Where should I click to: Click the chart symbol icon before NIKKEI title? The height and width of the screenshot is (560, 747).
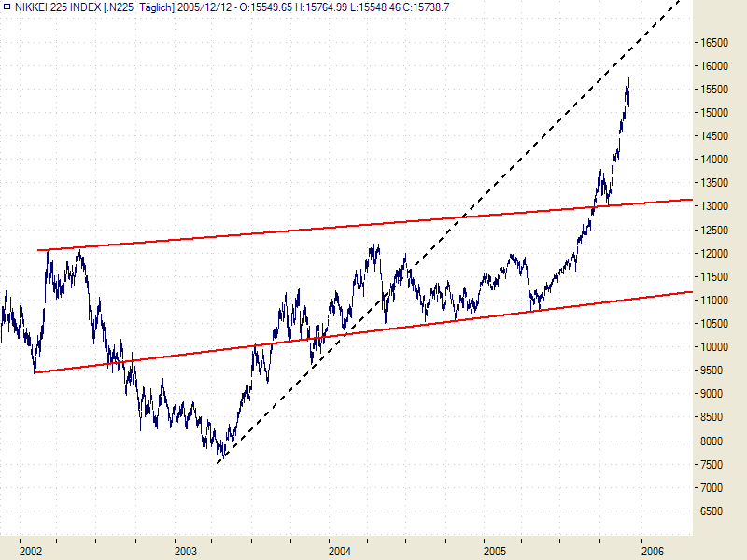(7, 7)
